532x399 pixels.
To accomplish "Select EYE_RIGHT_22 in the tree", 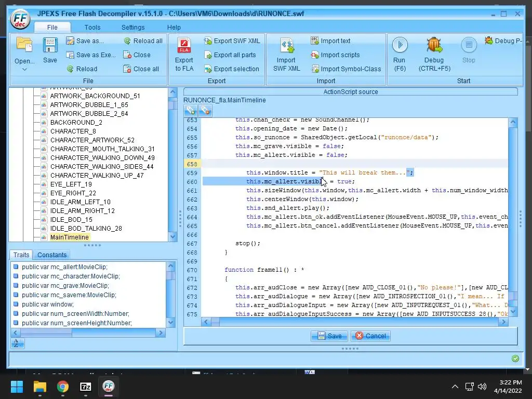I will pos(73,193).
